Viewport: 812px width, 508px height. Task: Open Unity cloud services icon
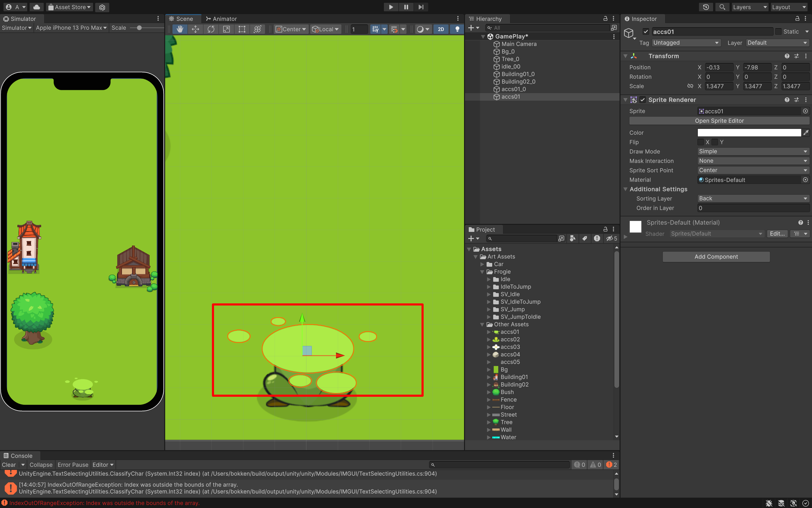37,7
